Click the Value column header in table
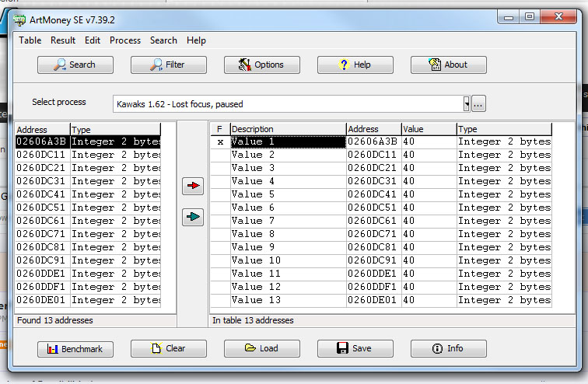This screenshot has height=384, width=588. tap(429, 129)
